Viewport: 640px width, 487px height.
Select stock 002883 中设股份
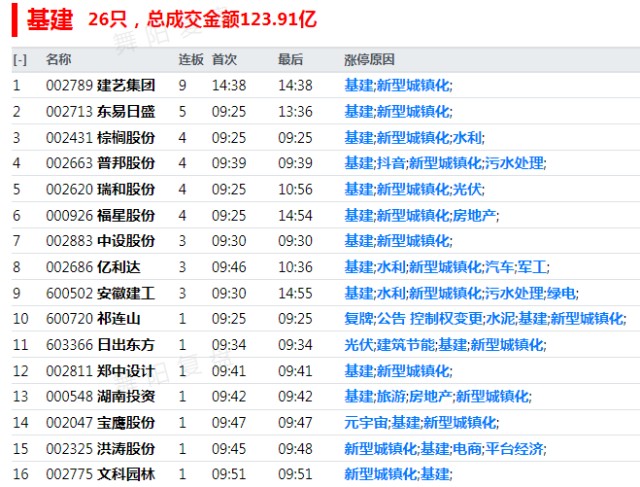tap(100, 240)
